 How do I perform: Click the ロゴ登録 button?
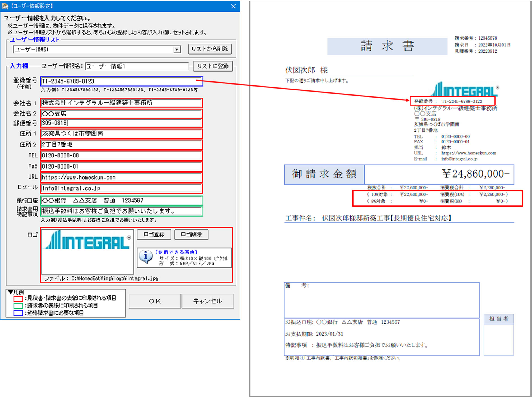[x=154, y=234]
